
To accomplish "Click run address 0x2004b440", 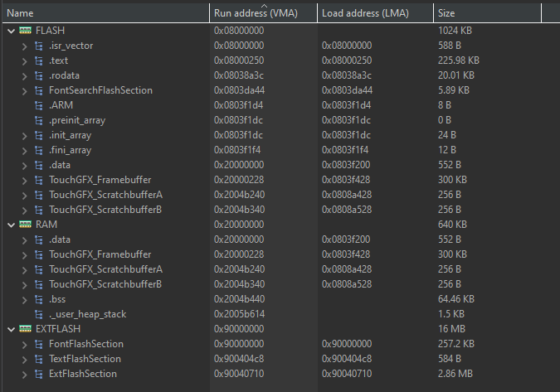I will (x=239, y=299).
